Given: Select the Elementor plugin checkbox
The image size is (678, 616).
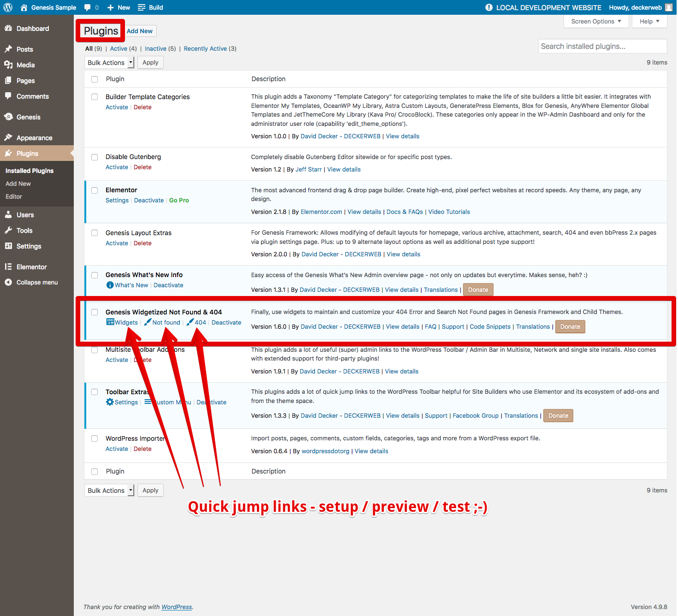Looking at the screenshot, I should [95, 190].
